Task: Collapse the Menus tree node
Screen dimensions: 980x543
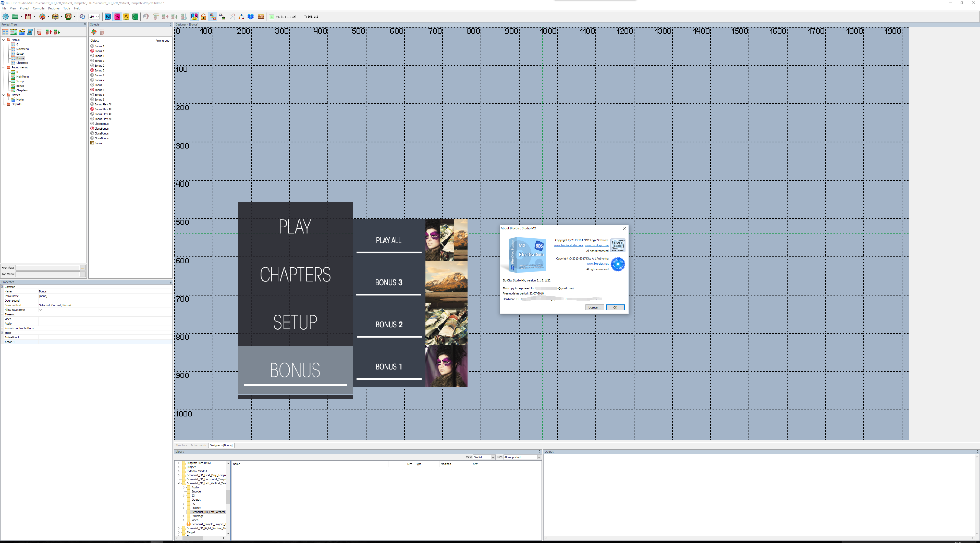Action: (3, 40)
